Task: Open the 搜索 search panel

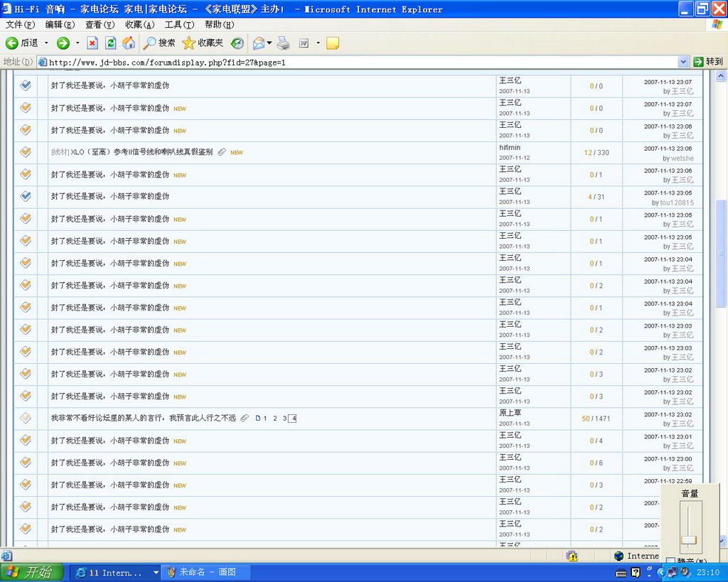Action: (x=159, y=43)
